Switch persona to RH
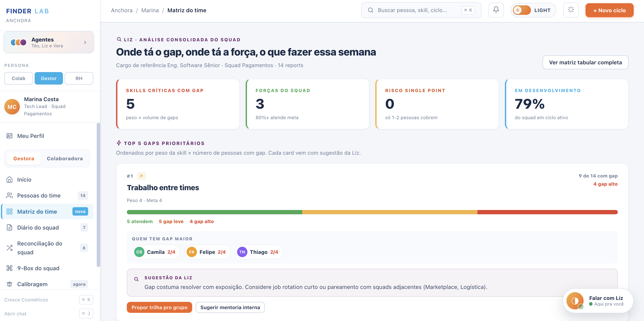 pos(79,78)
